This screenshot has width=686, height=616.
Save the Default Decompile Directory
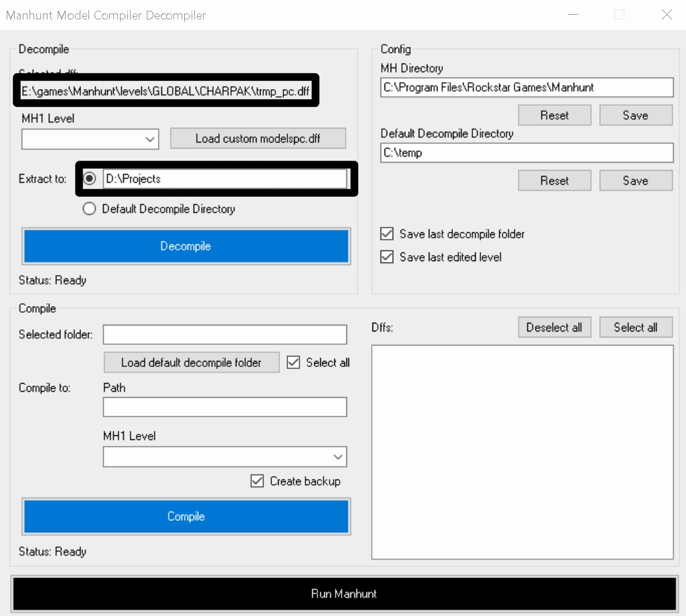636,180
